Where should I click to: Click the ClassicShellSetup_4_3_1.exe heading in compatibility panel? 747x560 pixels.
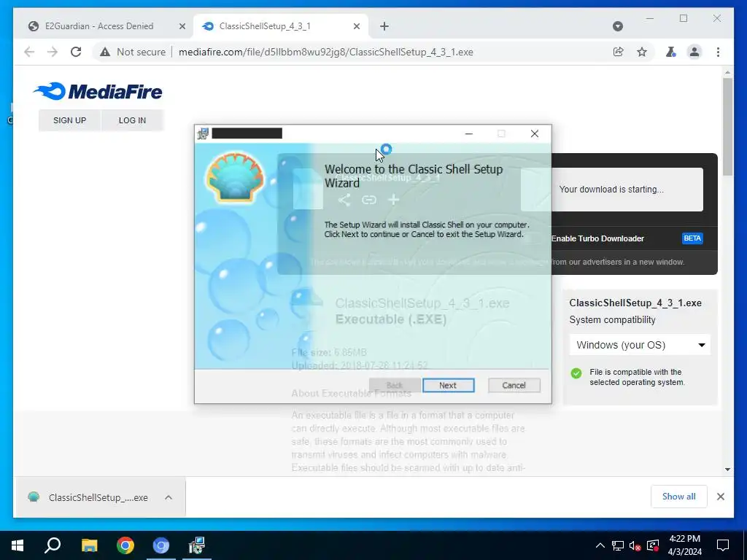(635, 303)
